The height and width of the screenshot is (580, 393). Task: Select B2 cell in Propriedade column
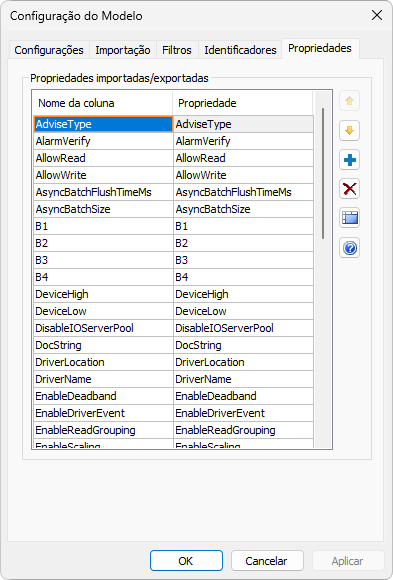coord(243,243)
